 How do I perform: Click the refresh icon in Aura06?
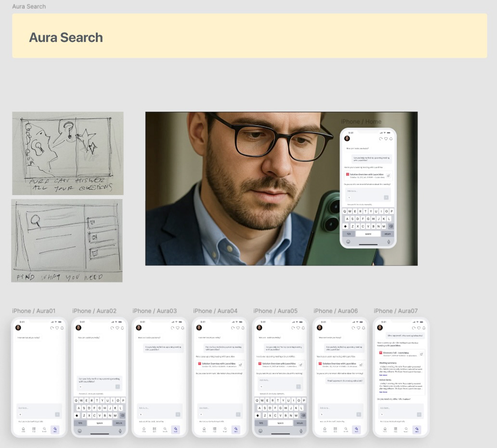click(x=353, y=328)
